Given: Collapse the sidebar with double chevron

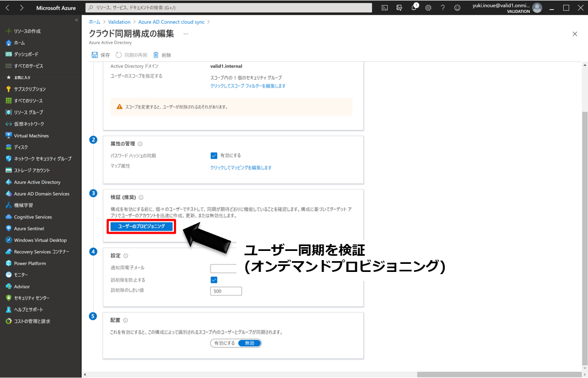Looking at the screenshot, I should pos(76,20).
